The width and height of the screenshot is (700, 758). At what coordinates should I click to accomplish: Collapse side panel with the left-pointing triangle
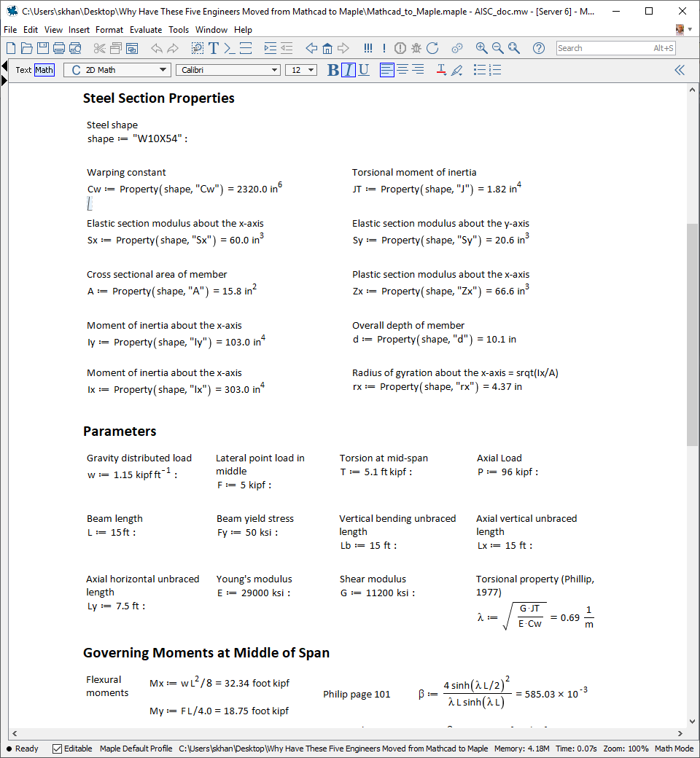[4, 66]
